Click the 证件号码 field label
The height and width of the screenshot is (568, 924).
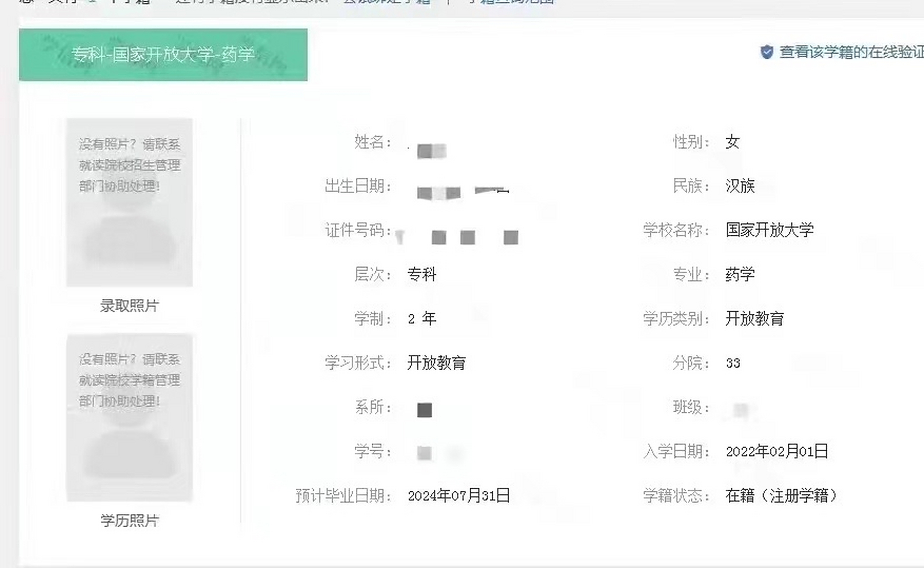(358, 230)
